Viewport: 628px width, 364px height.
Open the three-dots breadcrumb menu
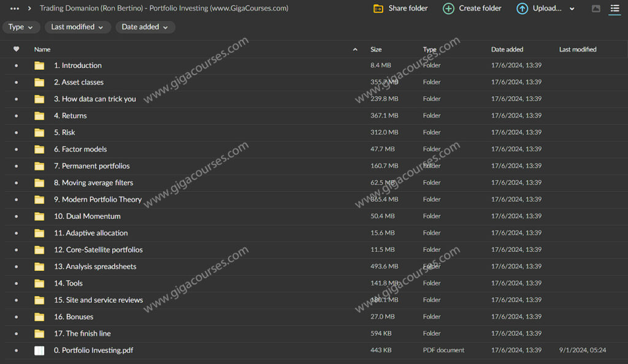(13, 9)
